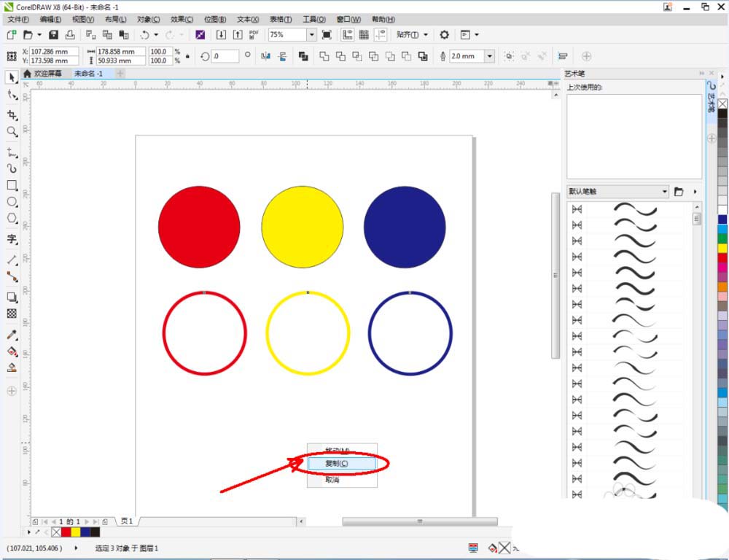Select the Parallel Dimension tool
Screen dimensions: 729x560
(x=12, y=260)
